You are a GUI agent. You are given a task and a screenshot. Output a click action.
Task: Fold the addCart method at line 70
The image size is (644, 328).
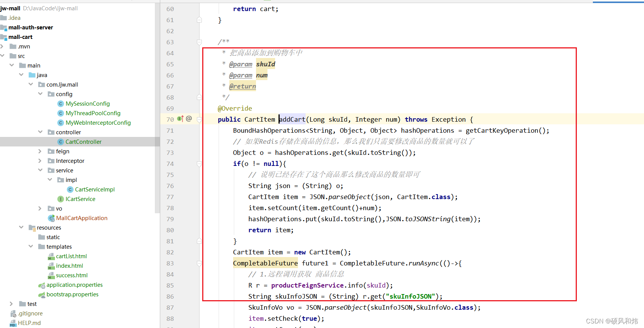point(199,119)
